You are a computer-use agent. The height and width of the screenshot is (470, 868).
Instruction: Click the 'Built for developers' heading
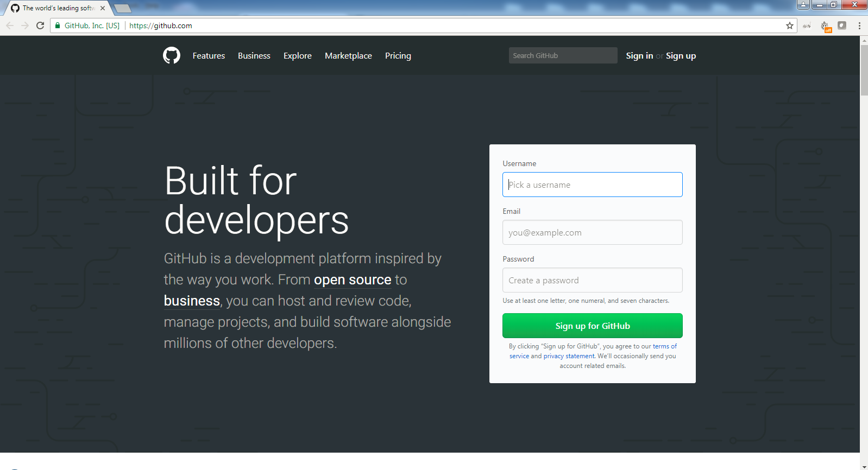click(256, 200)
